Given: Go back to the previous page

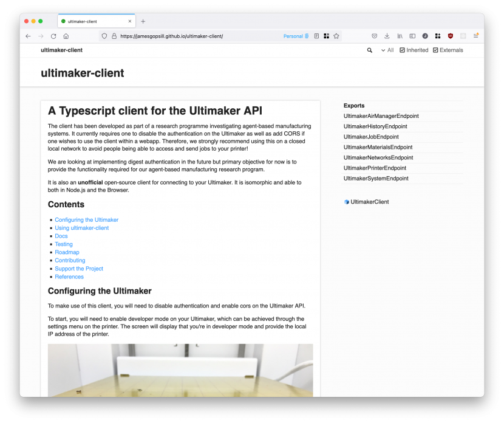Looking at the screenshot, I should click(28, 36).
